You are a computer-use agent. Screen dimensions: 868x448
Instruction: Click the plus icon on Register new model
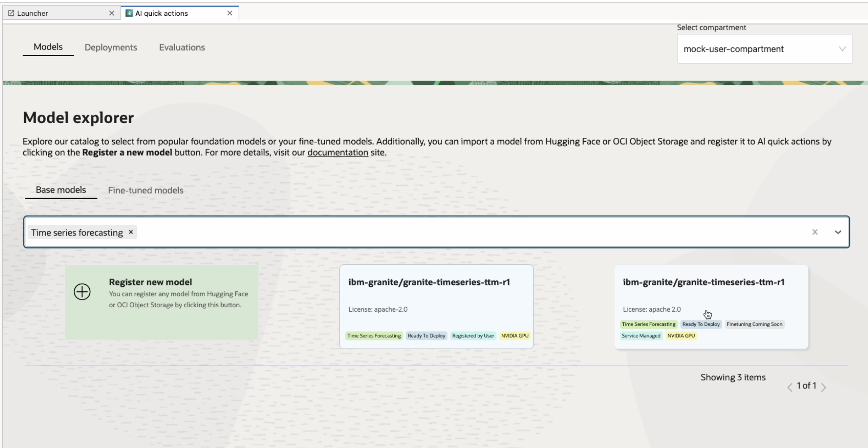pyautogui.click(x=82, y=292)
